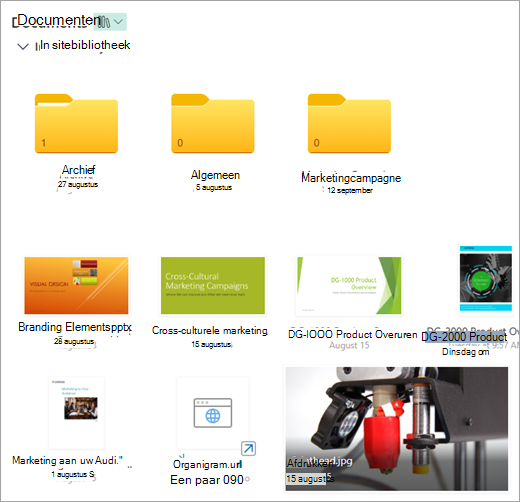This screenshot has width=520, height=502.
Task: Click the highlighted DG-2000 Product file name
Action: click(464, 337)
